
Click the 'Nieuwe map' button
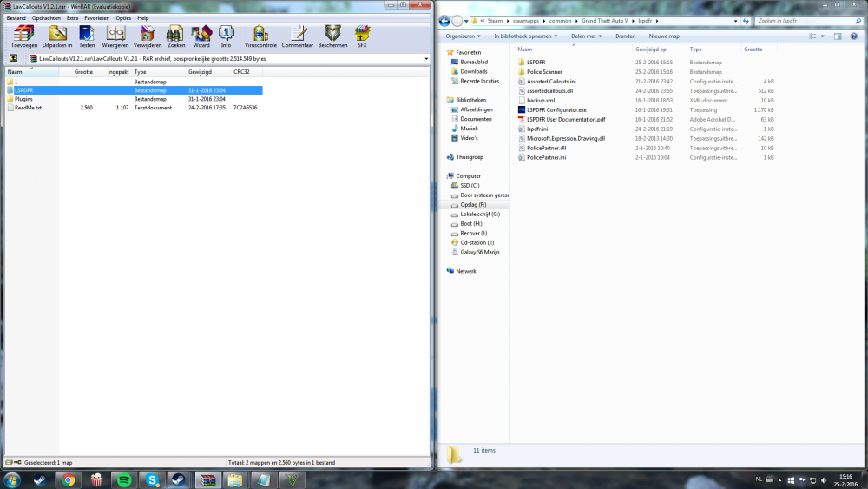[x=664, y=36]
